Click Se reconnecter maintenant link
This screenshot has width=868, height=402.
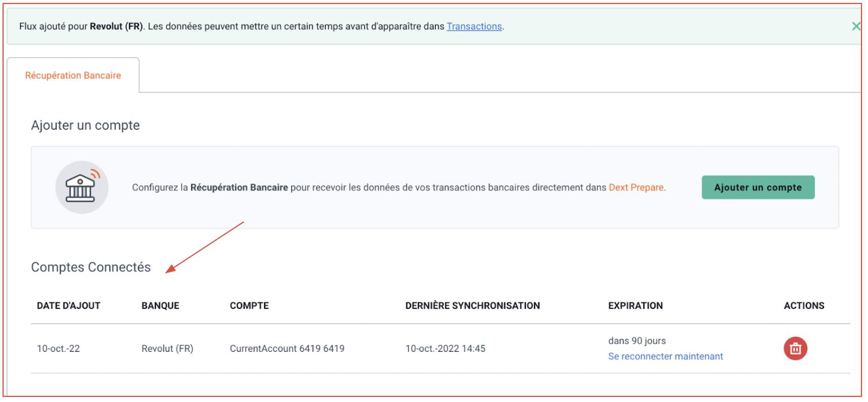click(x=665, y=356)
